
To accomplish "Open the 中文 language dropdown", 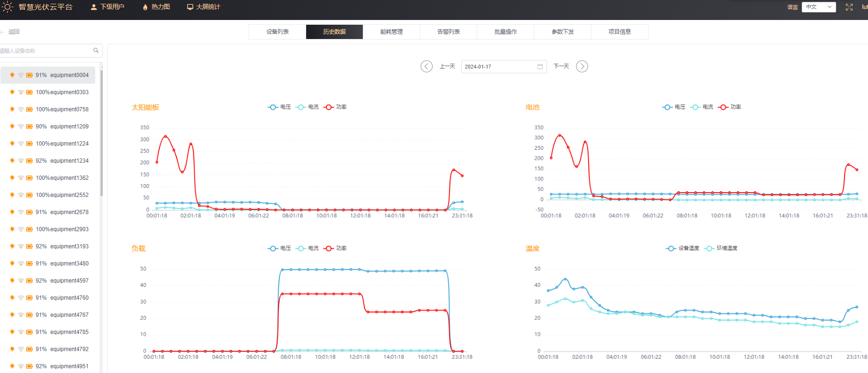I will coord(818,7).
